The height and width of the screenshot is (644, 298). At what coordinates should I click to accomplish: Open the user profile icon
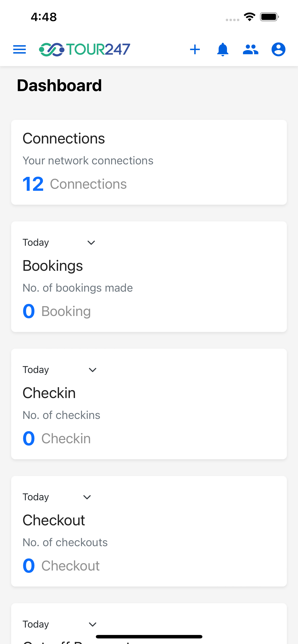coord(278,49)
